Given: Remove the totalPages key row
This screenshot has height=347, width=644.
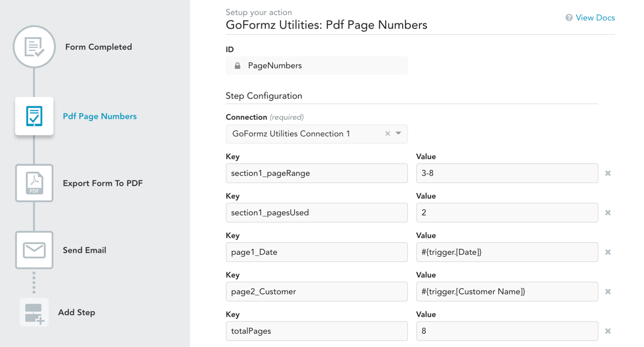Looking at the screenshot, I should [608, 331].
